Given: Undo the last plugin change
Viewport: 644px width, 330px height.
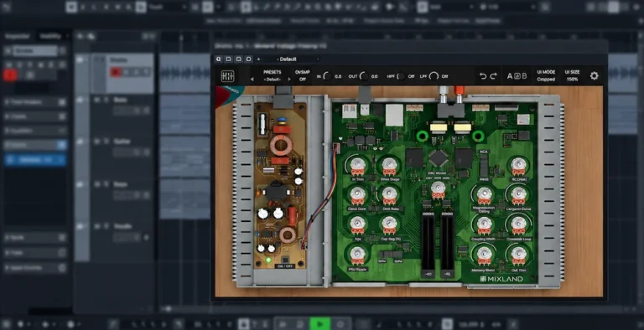Looking at the screenshot, I should pyautogui.click(x=483, y=76).
